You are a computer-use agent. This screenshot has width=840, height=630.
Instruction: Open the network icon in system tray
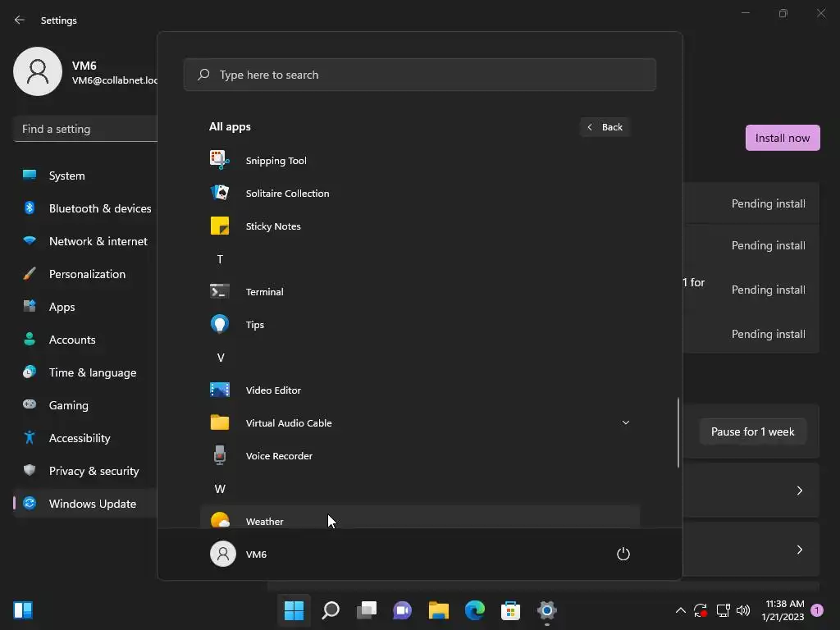[723, 610]
